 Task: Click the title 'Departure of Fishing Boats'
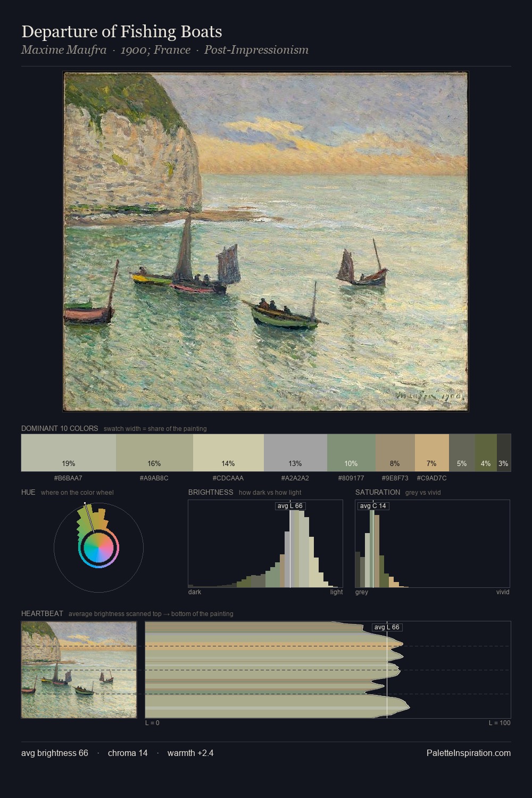(x=122, y=31)
